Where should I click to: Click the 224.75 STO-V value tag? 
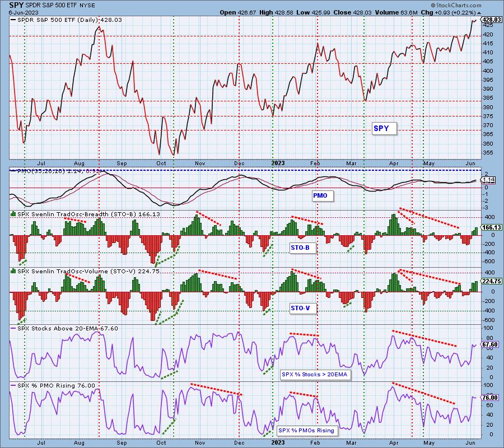click(x=492, y=281)
